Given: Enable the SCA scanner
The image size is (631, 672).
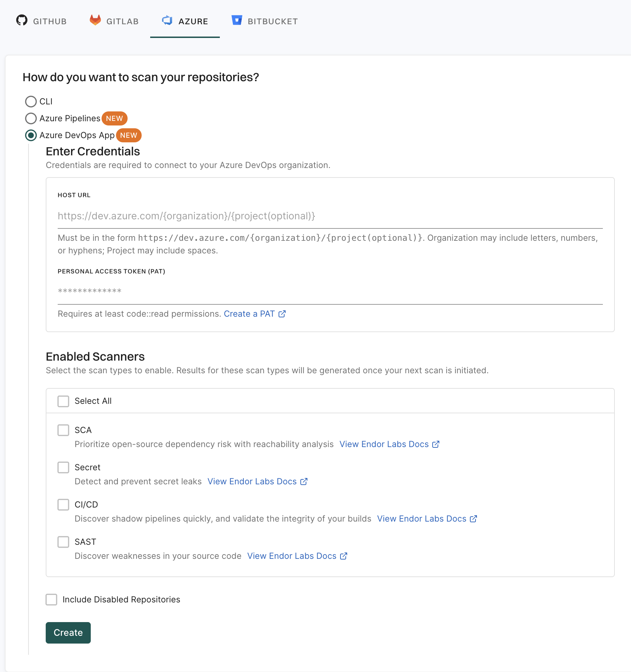Looking at the screenshot, I should tap(63, 430).
